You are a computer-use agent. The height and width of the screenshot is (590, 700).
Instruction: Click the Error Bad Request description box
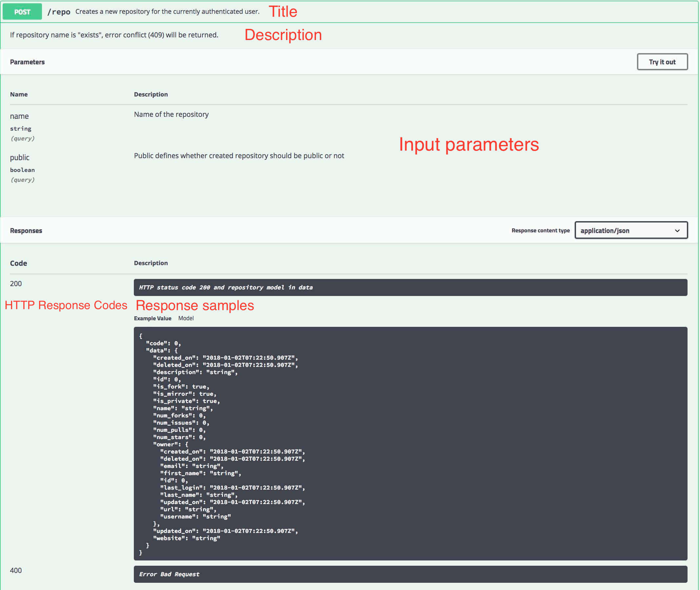410,574
